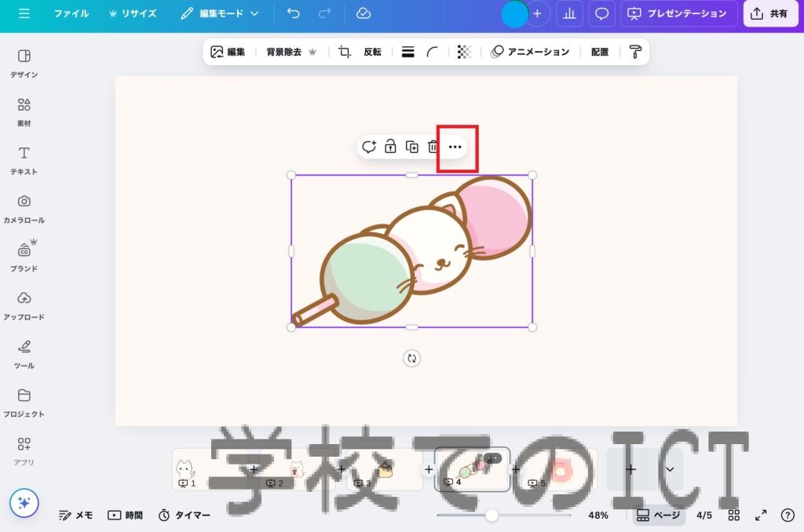The width and height of the screenshot is (804, 532).
Task: Select the cat dango image on canvas
Action: 411,251
